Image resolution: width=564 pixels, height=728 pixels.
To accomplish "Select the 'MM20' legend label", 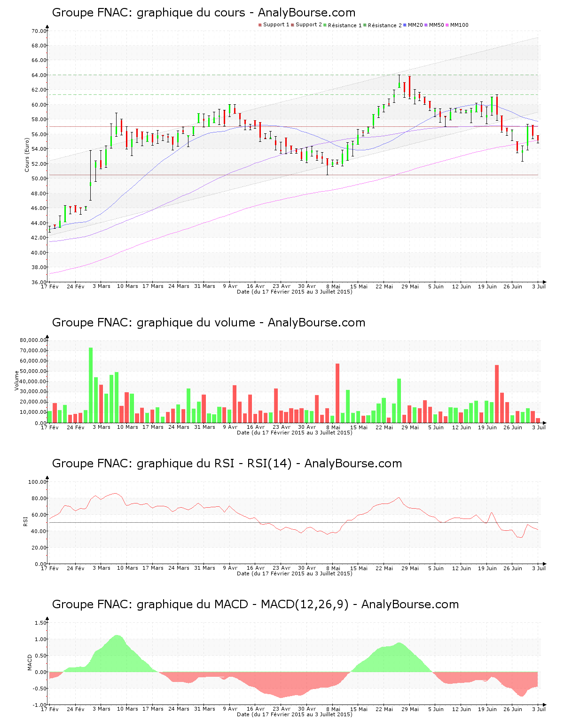I will (x=415, y=25).
